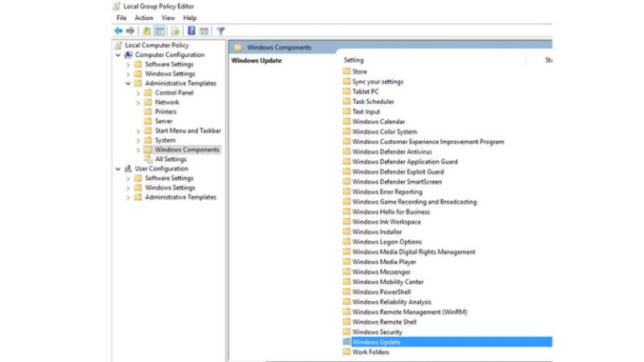Select Windows Media Digital Rights Management

pyautogui.click(x=413, y=252)
